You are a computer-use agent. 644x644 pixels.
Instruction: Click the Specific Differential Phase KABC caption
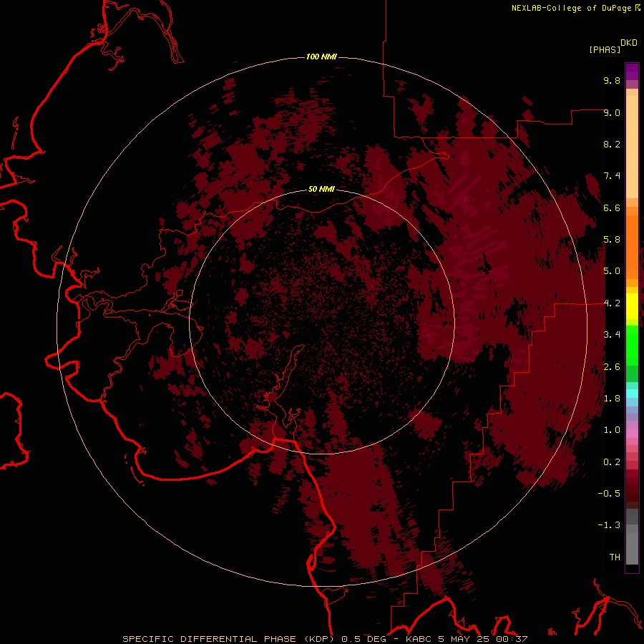point(325,639)
